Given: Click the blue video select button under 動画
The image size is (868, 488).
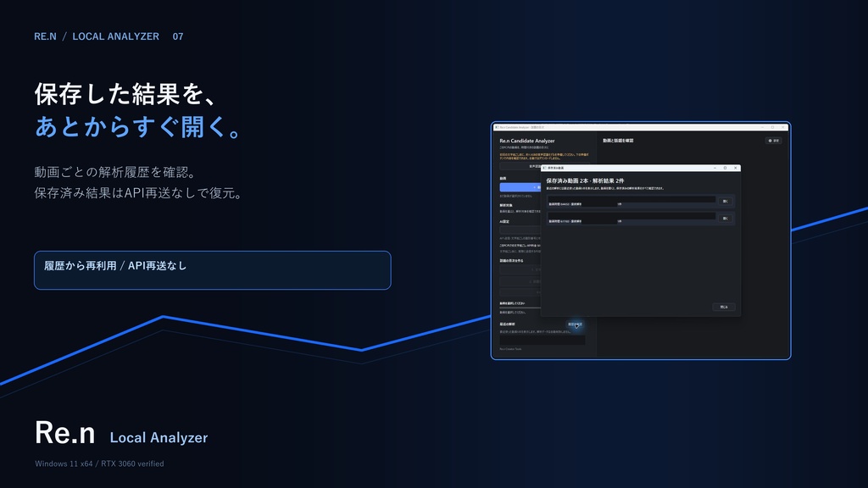Looking at the screenshot, I should pyautogui.click(x=520, y=187).
